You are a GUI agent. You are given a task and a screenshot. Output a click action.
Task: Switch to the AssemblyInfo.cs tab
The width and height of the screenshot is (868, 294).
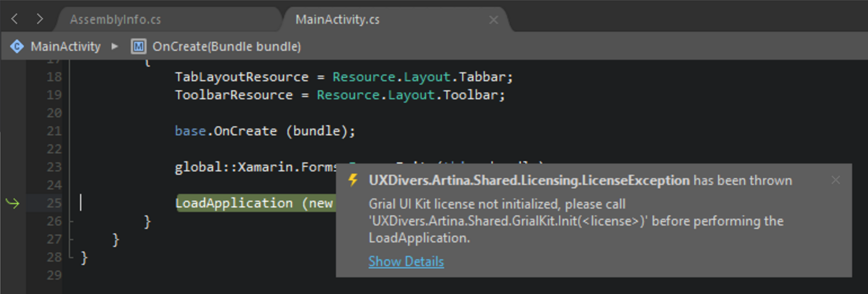[x=116, y=20]
